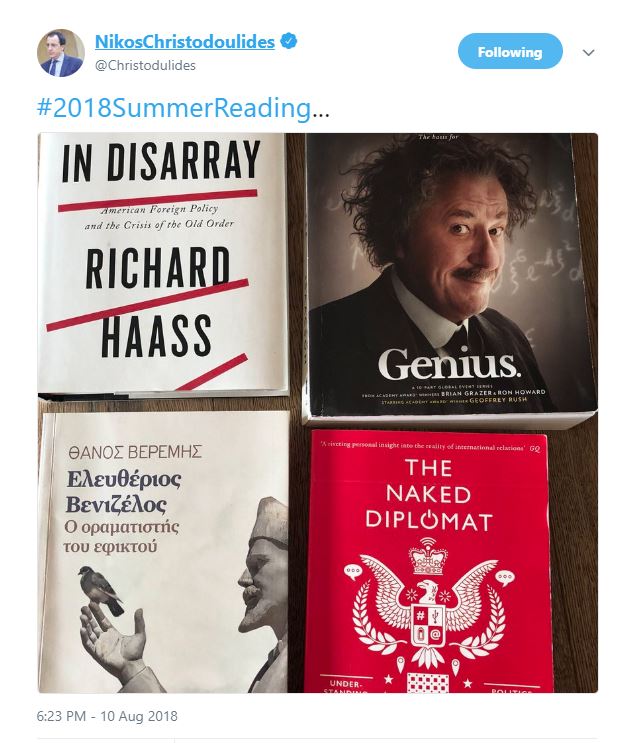
Task: Click Nikos Christodoulides profile avatar
Action: (x=61, y=53)
